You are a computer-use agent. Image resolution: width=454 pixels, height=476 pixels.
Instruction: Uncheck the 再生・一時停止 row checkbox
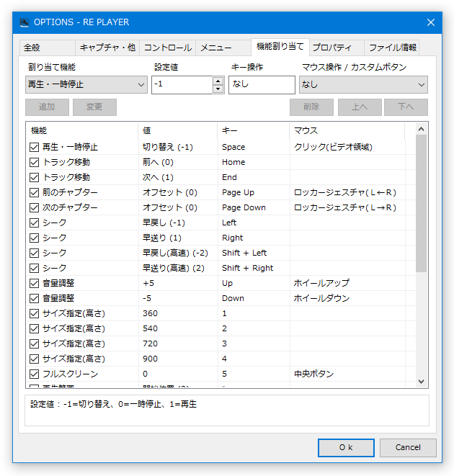(35, 147)
